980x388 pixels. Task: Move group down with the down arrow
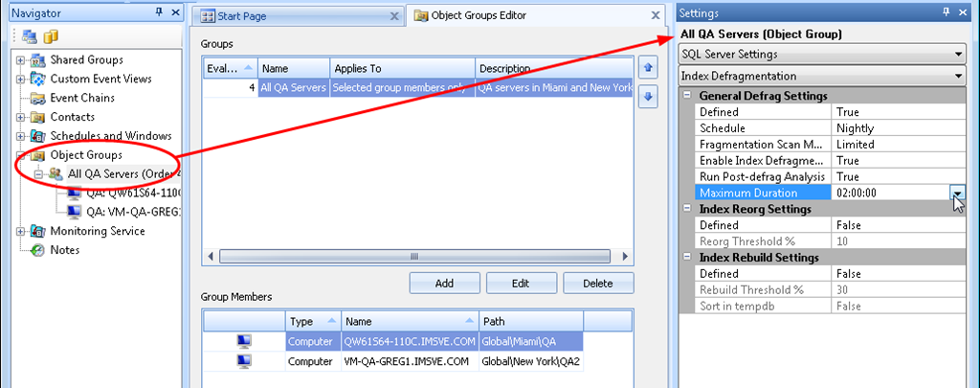648,97
